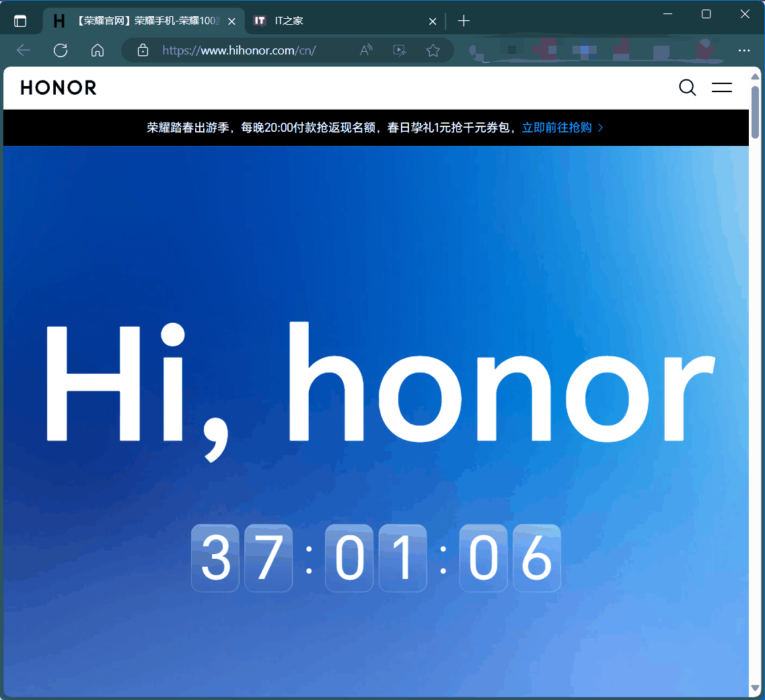The width and height of the screenshot is (765, 700).
Task: Click the countdown timer digits
Action: (376, 558)
